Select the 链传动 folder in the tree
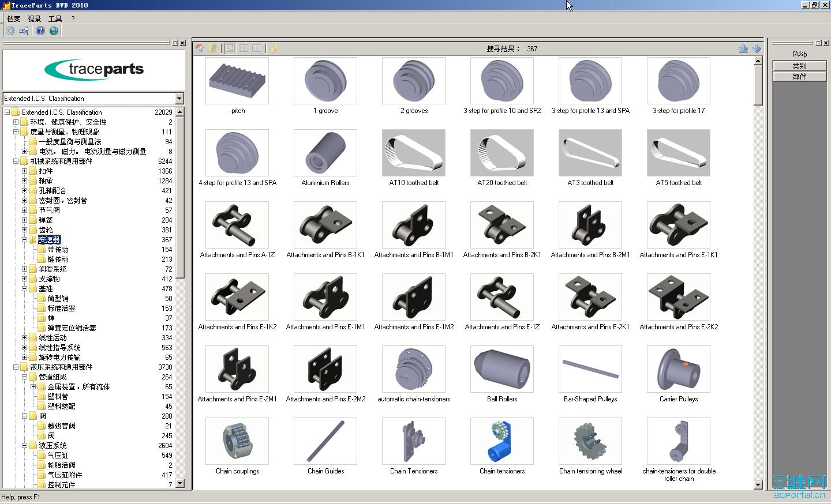The height and width of the screenshot is (504, 831). (x=58, y=259)
